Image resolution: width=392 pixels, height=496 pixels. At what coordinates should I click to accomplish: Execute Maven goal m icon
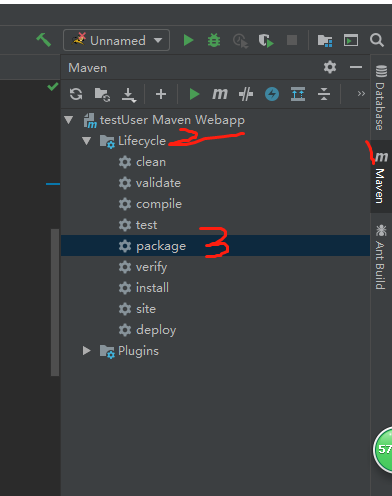(220, 94)
